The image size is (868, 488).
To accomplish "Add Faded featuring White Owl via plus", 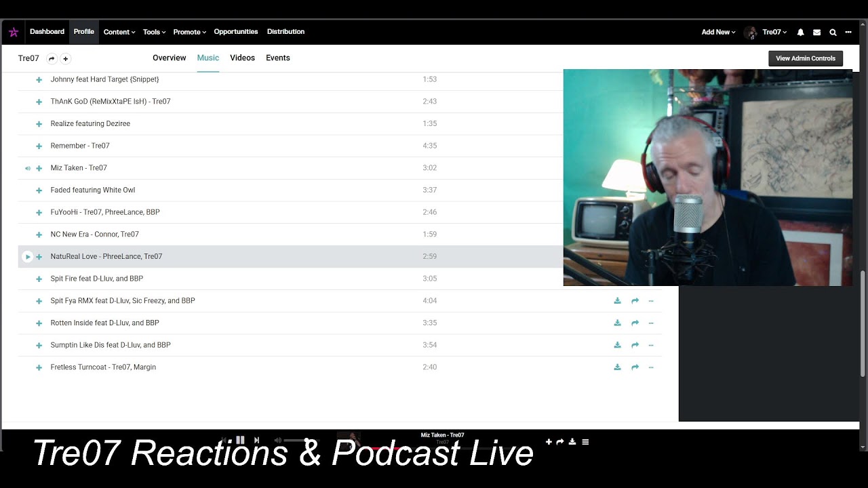I will coord(39,190).
